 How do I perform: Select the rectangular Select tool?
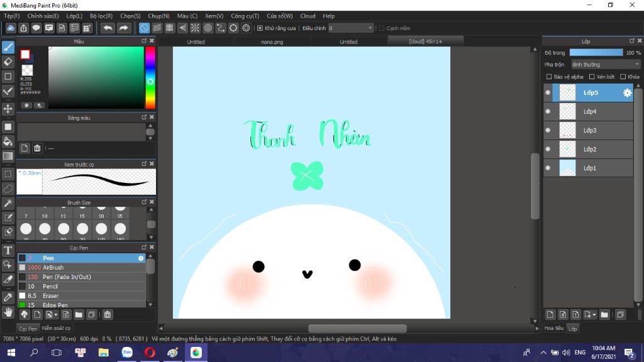click(x=8, y=174)
